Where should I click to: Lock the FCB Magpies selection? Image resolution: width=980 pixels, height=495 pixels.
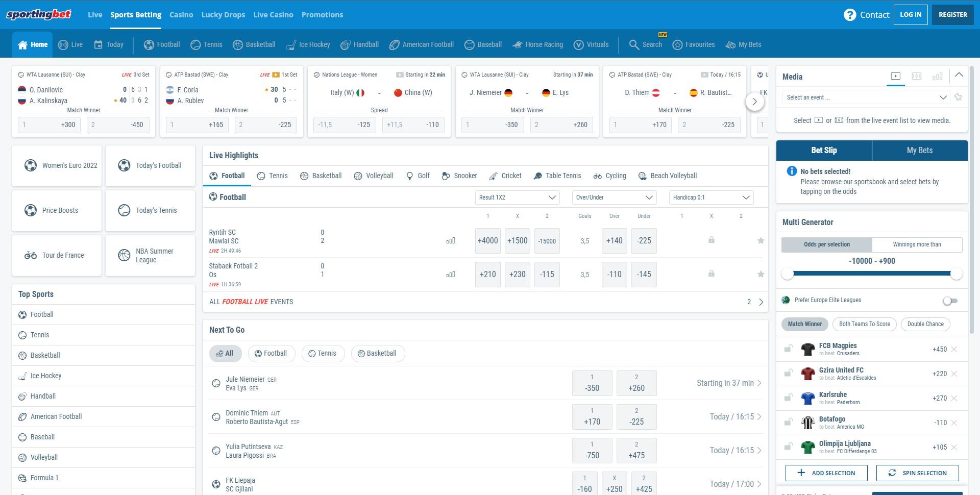[x=788, y=349]
